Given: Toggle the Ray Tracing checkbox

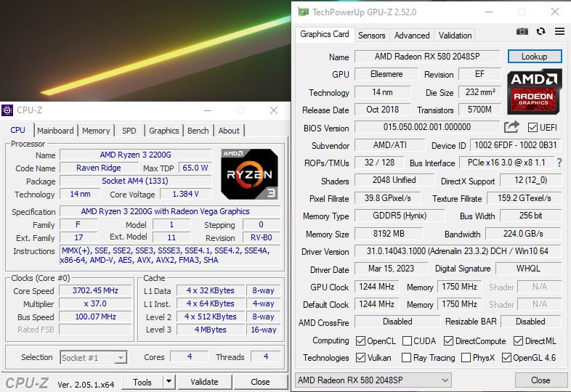Looking at the screenshot, I should 406,358.
